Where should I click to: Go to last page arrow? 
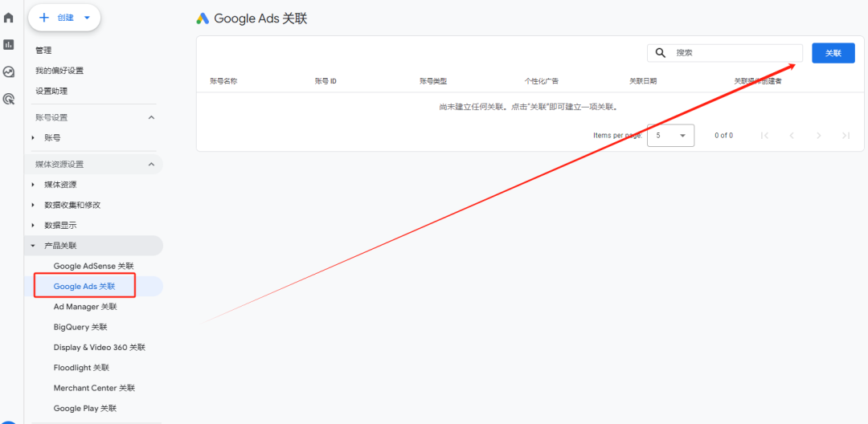coord(845,136)
